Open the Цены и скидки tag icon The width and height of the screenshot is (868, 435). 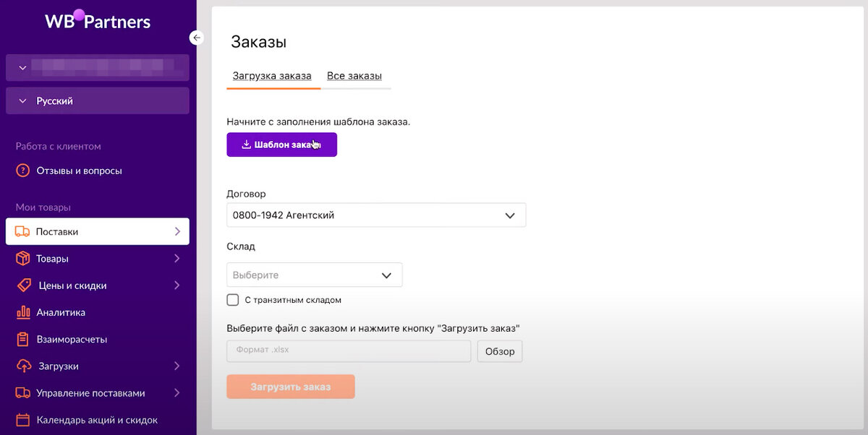(x=24, y=285)
